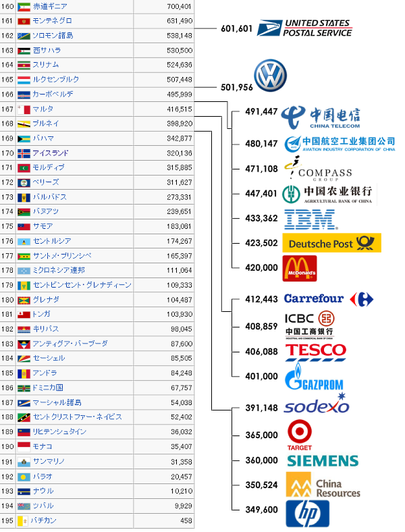Image resolution: width=405 pixels, height=532 pixels.
Task: Click the Agricultural Bank of China logo
Action: tap(327, 194)
